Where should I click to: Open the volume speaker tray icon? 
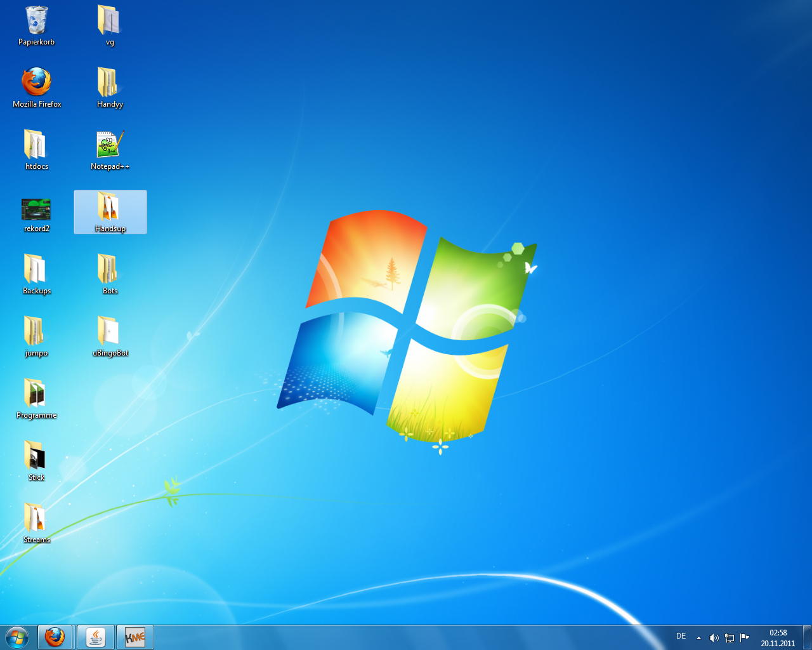point(714,637)
